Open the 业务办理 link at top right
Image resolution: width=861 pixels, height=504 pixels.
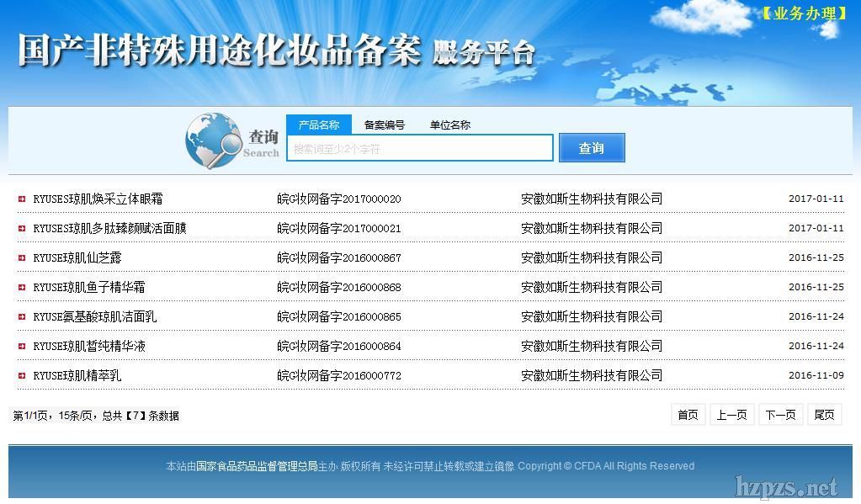tap(804, 13)
